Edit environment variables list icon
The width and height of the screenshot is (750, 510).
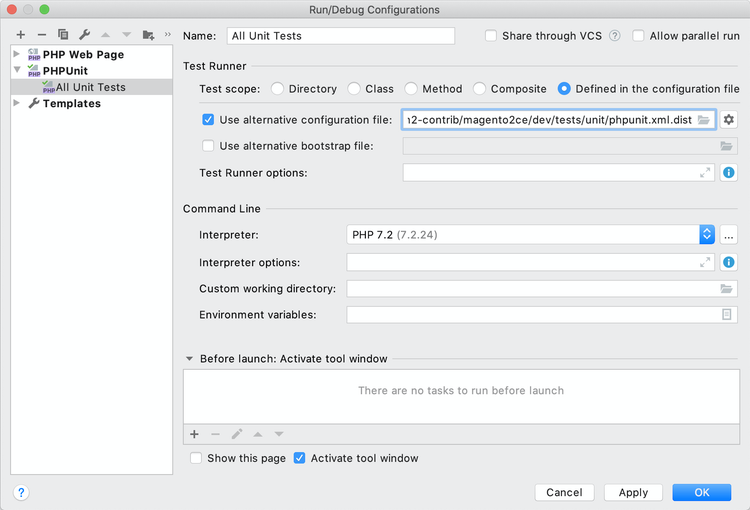click(726, 314)
